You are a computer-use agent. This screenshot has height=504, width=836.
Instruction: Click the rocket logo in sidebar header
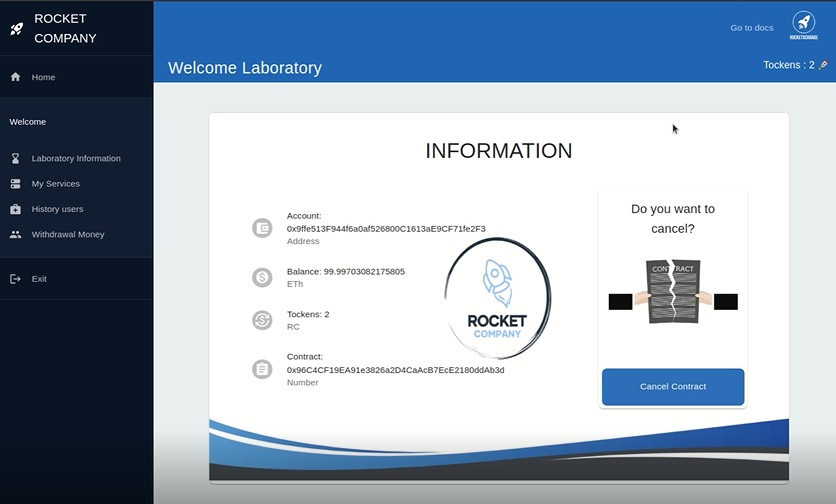pos(17,29)
